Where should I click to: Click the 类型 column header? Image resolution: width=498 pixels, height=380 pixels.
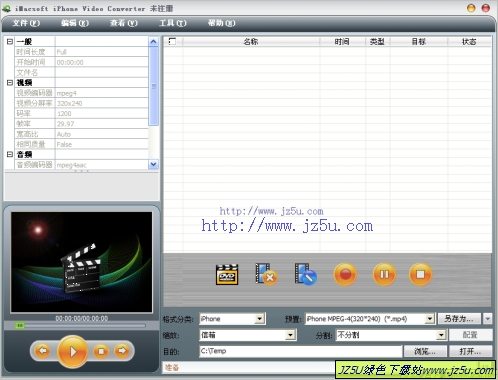(377, 41)
